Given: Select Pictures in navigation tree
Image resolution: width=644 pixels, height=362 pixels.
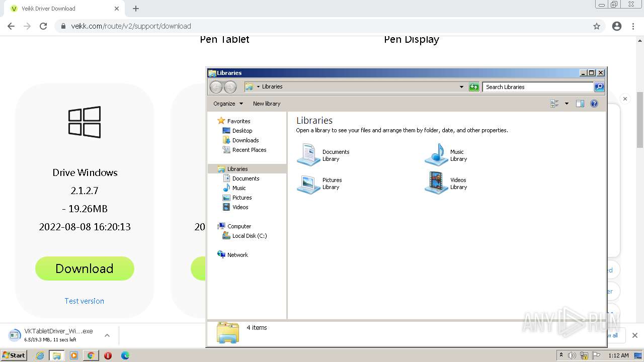Looking at the screenshot, I should tap(242, 198).
